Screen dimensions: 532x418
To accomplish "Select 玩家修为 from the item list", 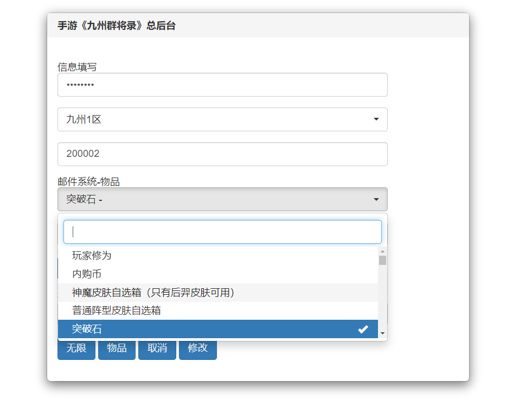I will (x=92, y=255).
